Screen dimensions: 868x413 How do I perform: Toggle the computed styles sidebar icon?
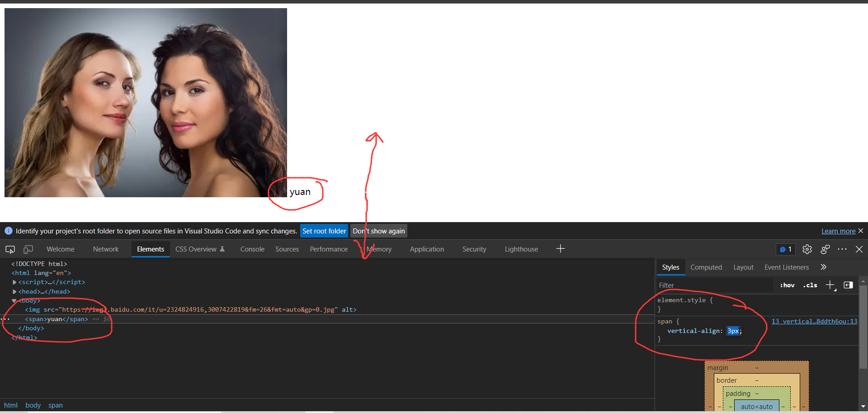point(848,285)
